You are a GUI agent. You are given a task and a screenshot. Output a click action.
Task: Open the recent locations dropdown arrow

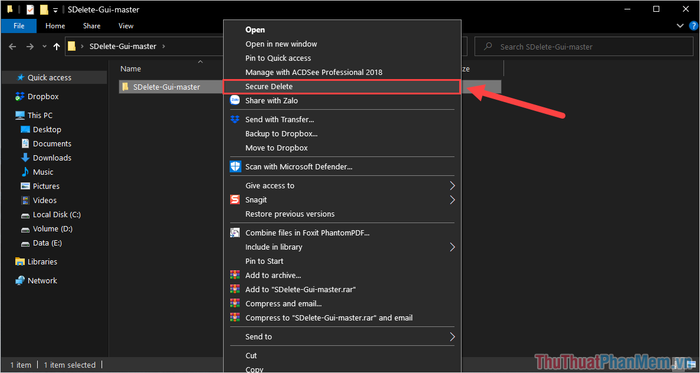click(x=44, y=46)
